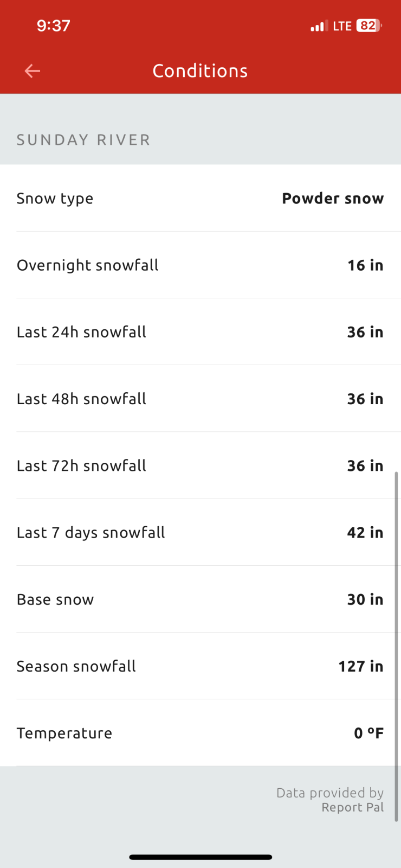The width and height of the screenshot is (401, 868).
Task: Tap the battery level indicator
Action: pos(369,25)
